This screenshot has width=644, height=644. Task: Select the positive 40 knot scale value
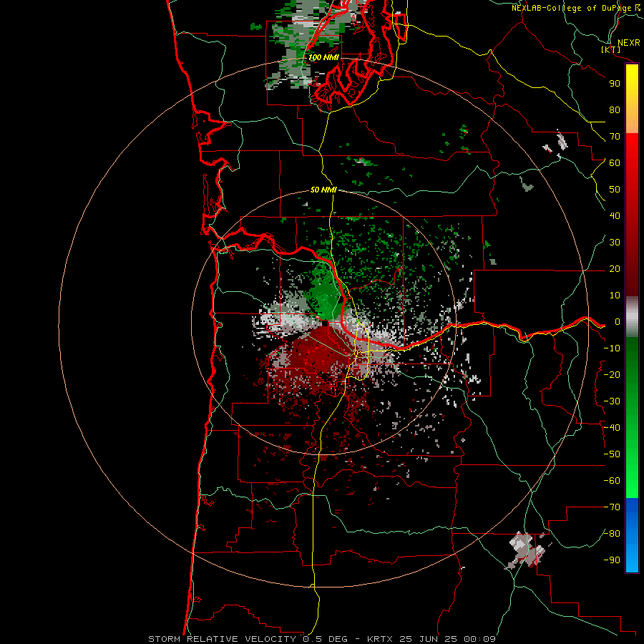(615, 216)
